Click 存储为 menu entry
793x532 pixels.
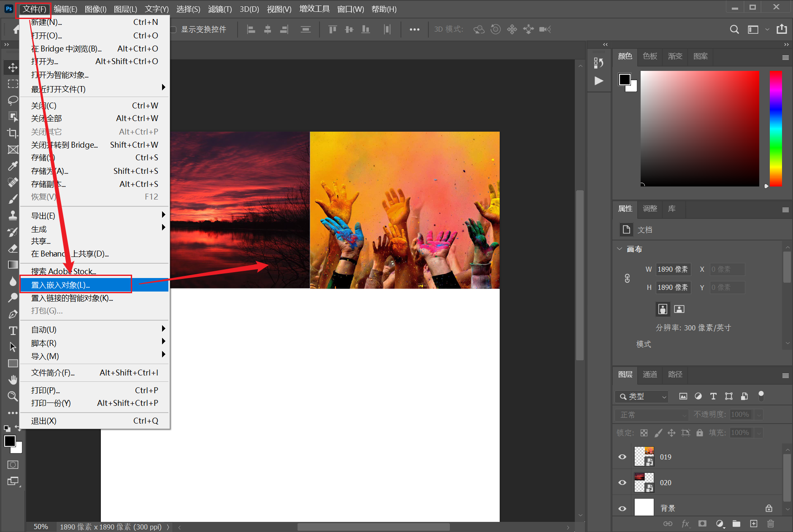coord(50,171)
